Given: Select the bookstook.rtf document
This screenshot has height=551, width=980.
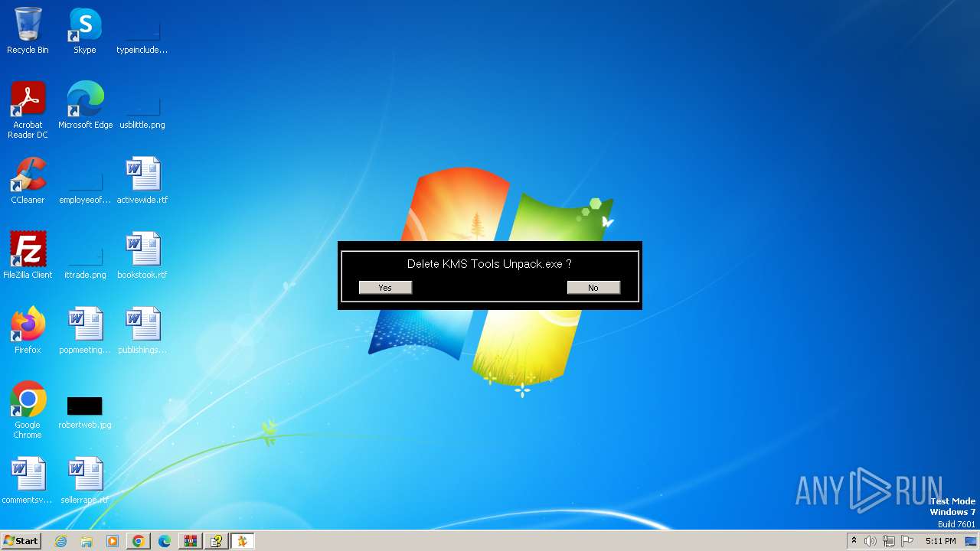Looking at the screenshot, I should pyautogui.click(x=142, y=256).
